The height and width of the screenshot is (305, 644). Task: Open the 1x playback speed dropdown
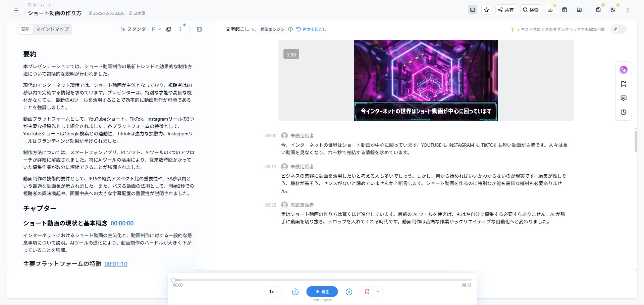click(x=273, y=292)
